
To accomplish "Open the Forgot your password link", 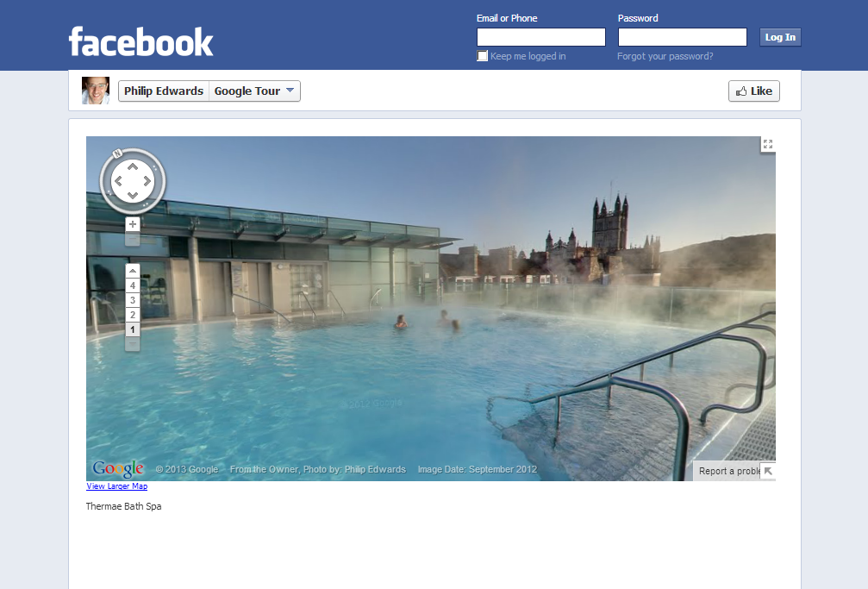I will click(x=665, y=56).
